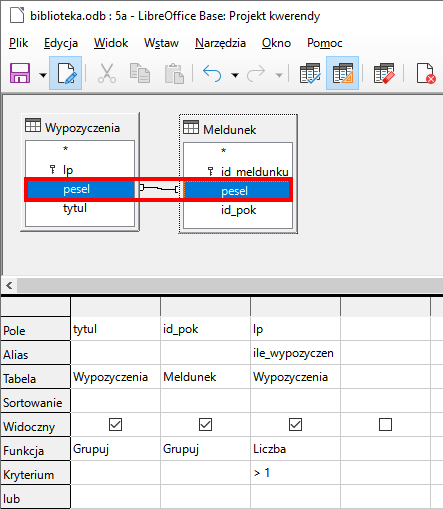Select the Wypozyczenia table title

click(x=82, y=128)
